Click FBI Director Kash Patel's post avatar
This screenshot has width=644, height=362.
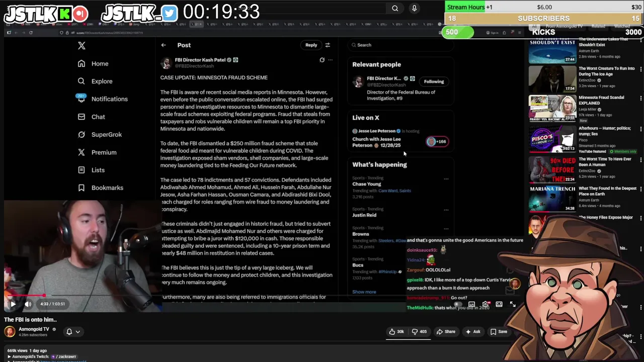click(166, 63)
